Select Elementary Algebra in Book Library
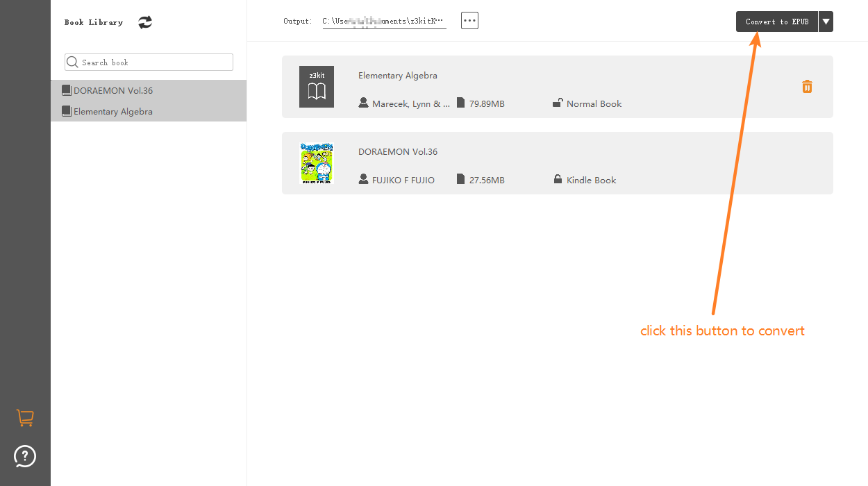The height and width of the screenshot is (486, 868). [113, 112]
